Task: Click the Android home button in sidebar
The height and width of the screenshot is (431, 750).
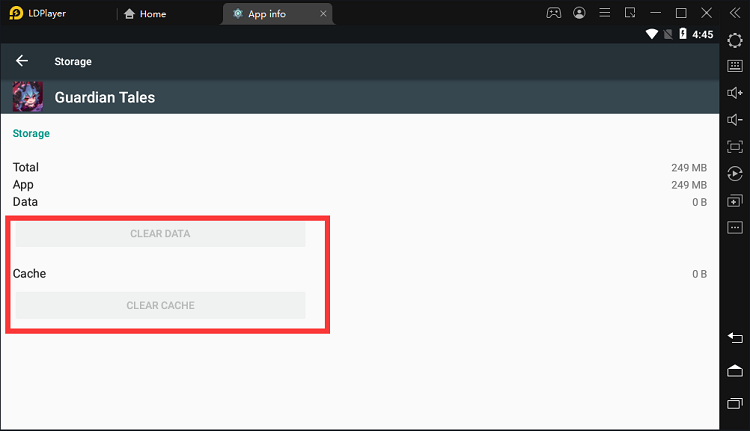Action: coord(735,371)
